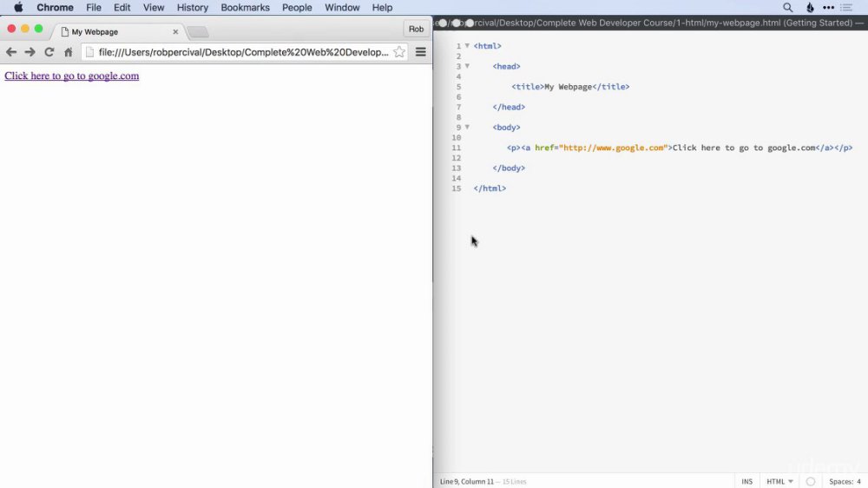Collapse the head tag fold arrow
Image resolution: width=868 pixels, height=488 pixels.
coord(467,66)
